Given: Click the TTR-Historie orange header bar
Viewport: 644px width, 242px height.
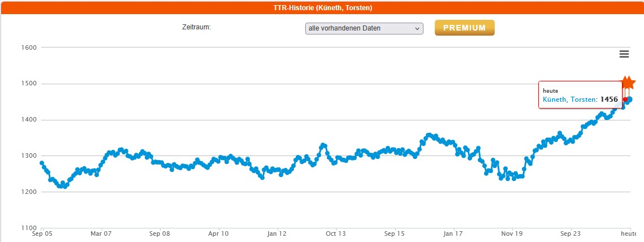Looking at the screenshot, I should coord(322,7).
